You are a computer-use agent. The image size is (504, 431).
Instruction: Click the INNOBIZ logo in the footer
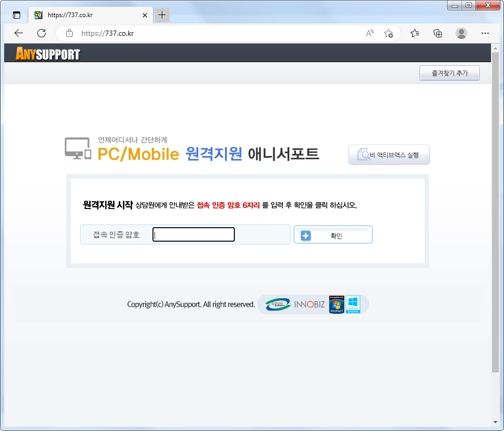(309, 304)
